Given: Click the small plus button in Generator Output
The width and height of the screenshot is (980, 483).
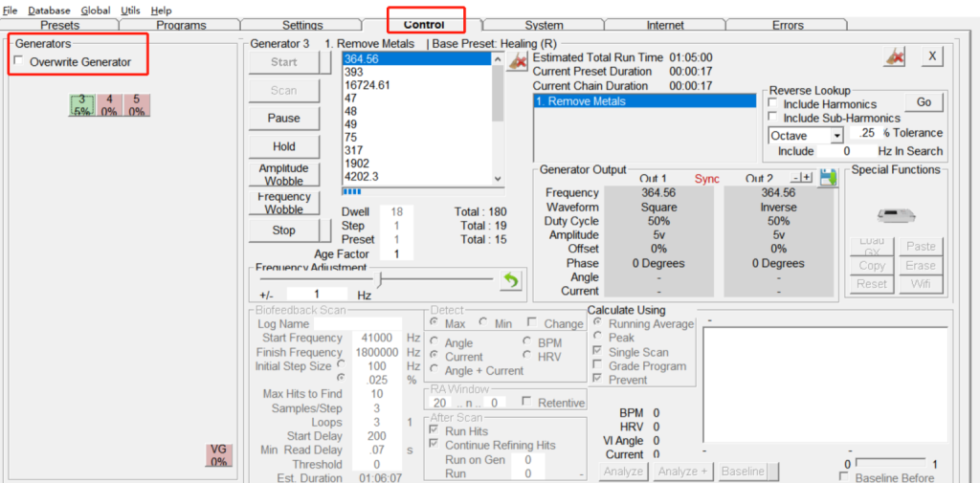Looking at the screenshot, I should (807, 178).
